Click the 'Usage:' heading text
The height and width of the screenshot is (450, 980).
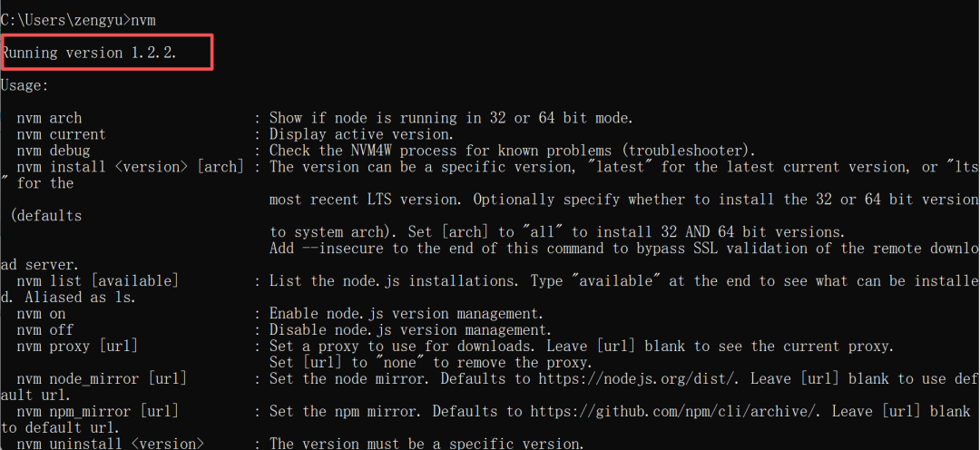point(24,85)
